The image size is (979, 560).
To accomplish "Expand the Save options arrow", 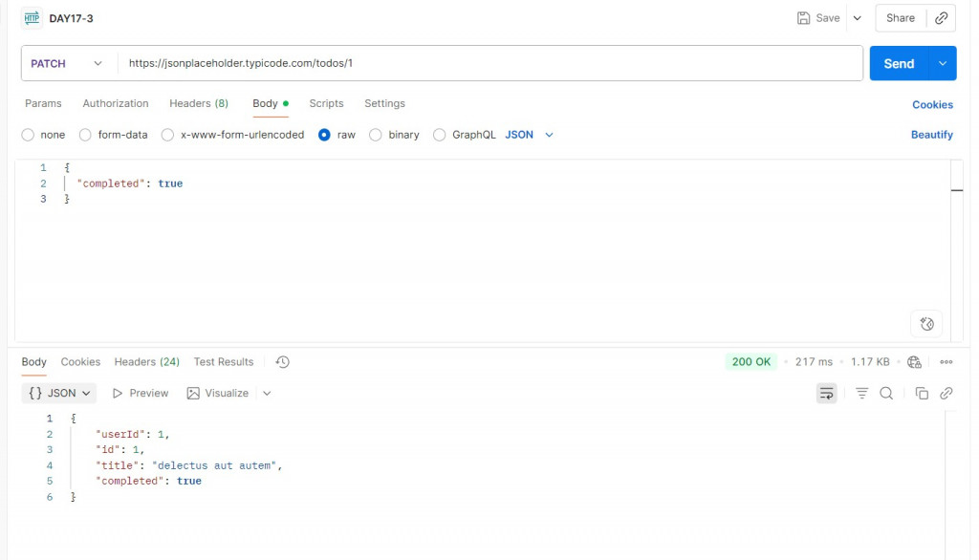I will tap(858, 18).
